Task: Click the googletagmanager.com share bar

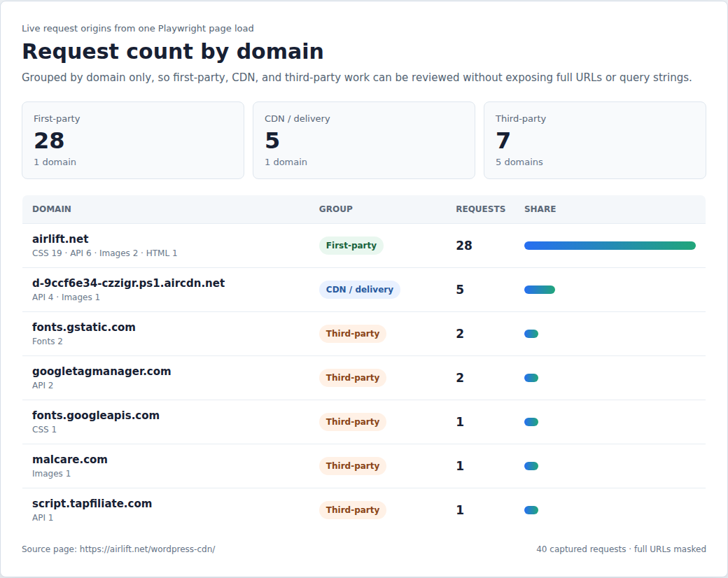Action: tap(531, 378)
